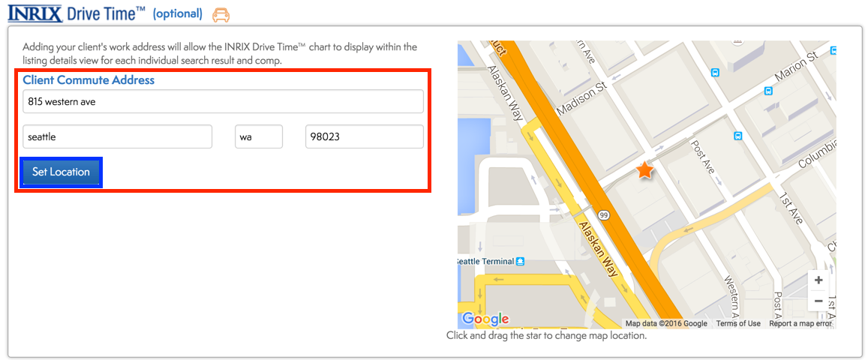Click the zip code field showing 98023
Screen dimensions: 868x360
point(364,136)
